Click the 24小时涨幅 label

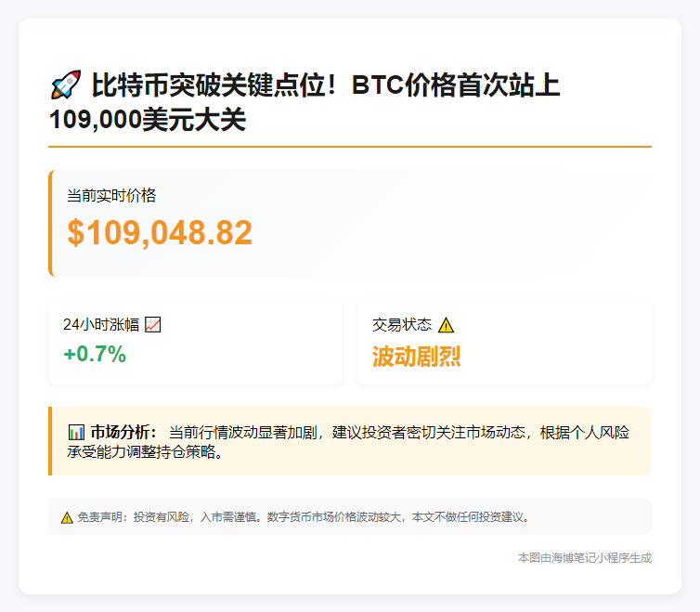pos(101,325)
